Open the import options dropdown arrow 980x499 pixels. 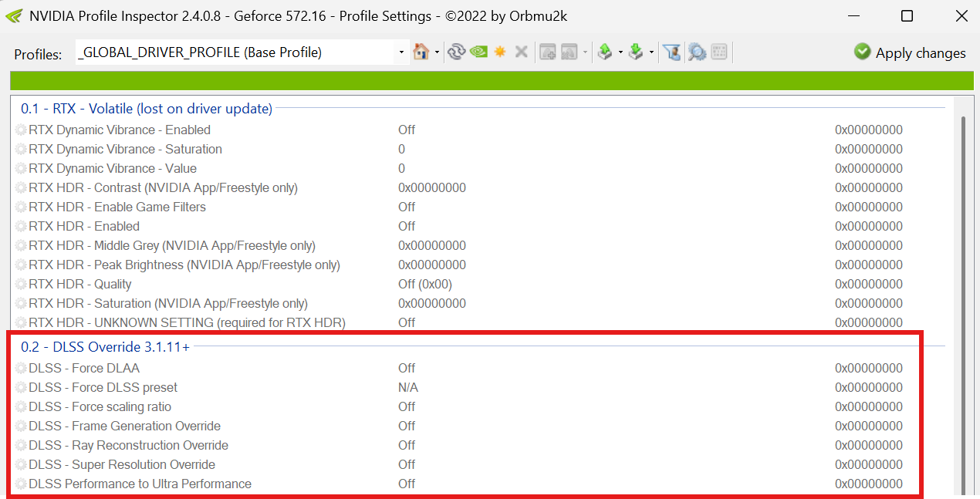tap(652, 52)
